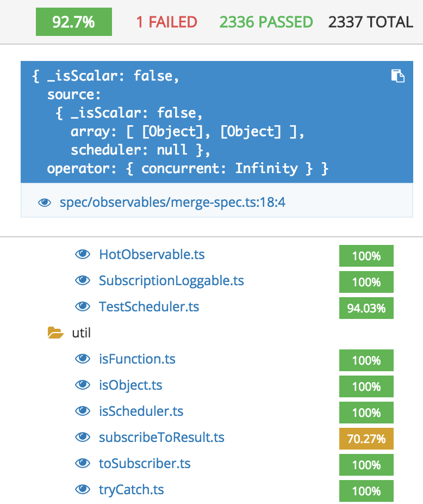The height and width of the screenshot is (504, 423).
Task: Click eye icon next to HotObservable.ts
Action: click(x=83, y=254)
